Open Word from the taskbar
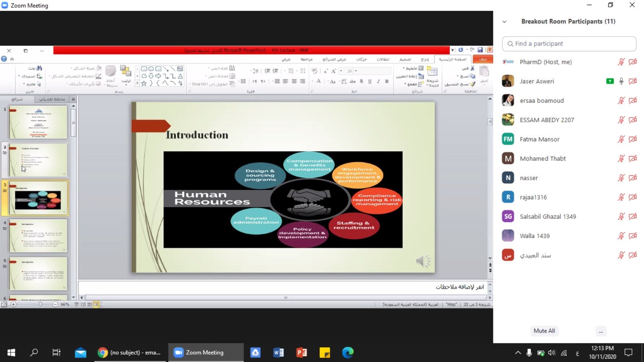This screenshot has height=362, width=644. (x=279, y=353)
